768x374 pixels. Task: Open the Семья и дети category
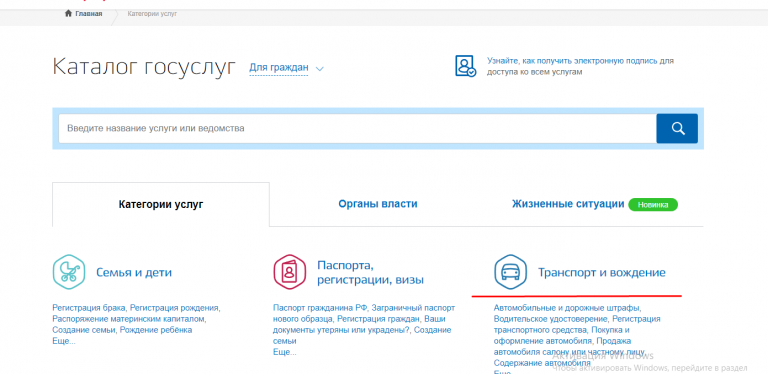(134, 273)
